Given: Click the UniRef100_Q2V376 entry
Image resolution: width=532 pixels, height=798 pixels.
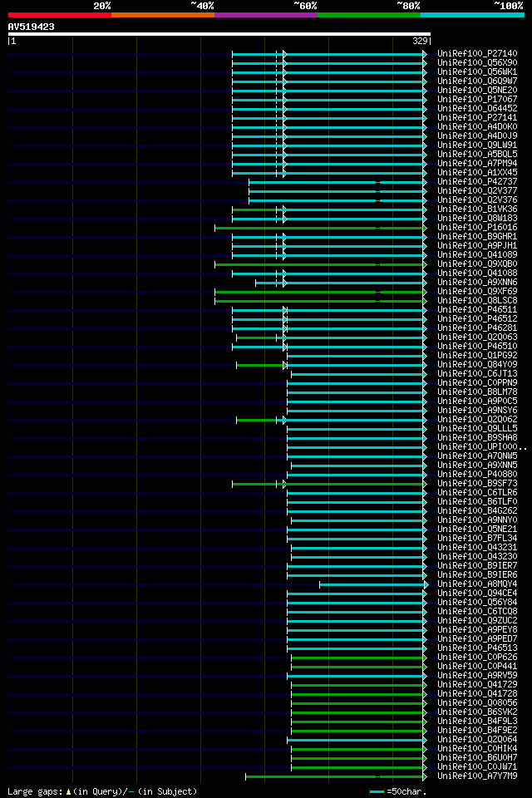Looking at the screenshot, I should pyautogui.click(x=477, y=200).
